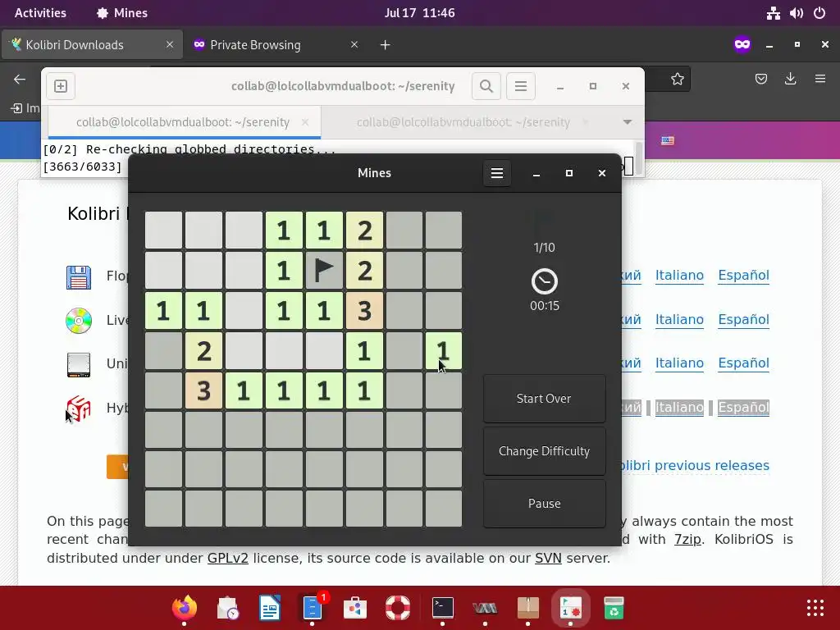Follow the SVN server link
The height and width of the screenshot is (630, 840).
(548, 558)
